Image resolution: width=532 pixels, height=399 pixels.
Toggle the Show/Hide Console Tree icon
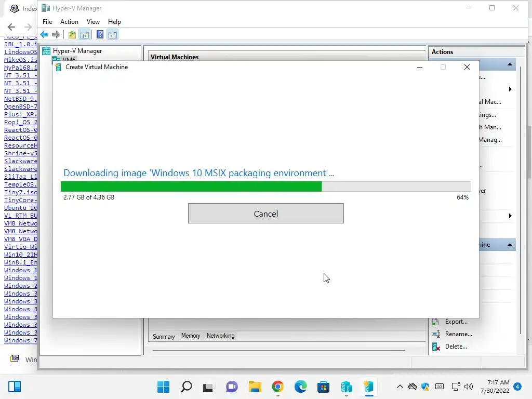[x=85, y=34]
